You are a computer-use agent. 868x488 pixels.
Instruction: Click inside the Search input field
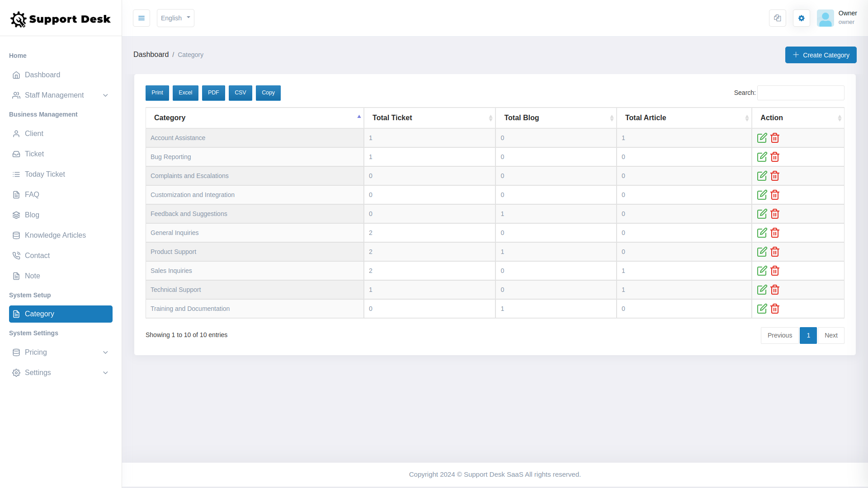pyautogui.click(x=800, y=93)
